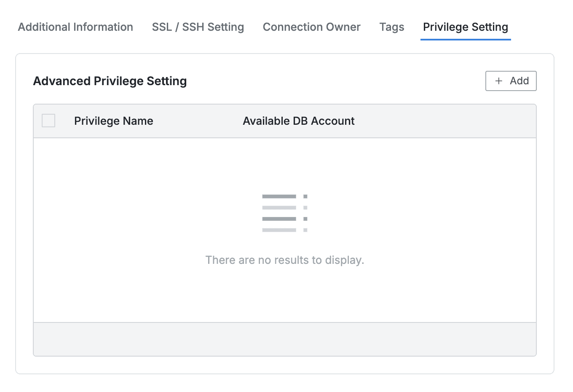Click the empty results illustration graphic
This screenshot has height=392, width=573.
[x=285, y=213]
